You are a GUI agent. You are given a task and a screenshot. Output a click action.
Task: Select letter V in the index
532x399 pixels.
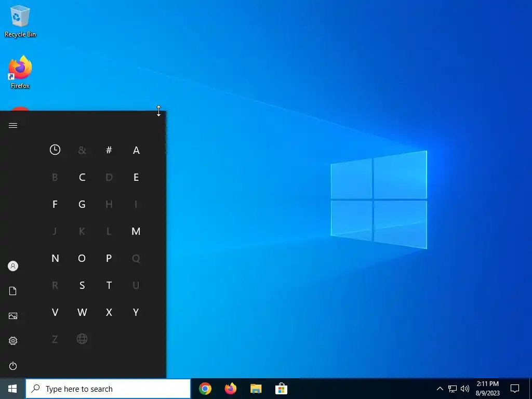point(55,312)
